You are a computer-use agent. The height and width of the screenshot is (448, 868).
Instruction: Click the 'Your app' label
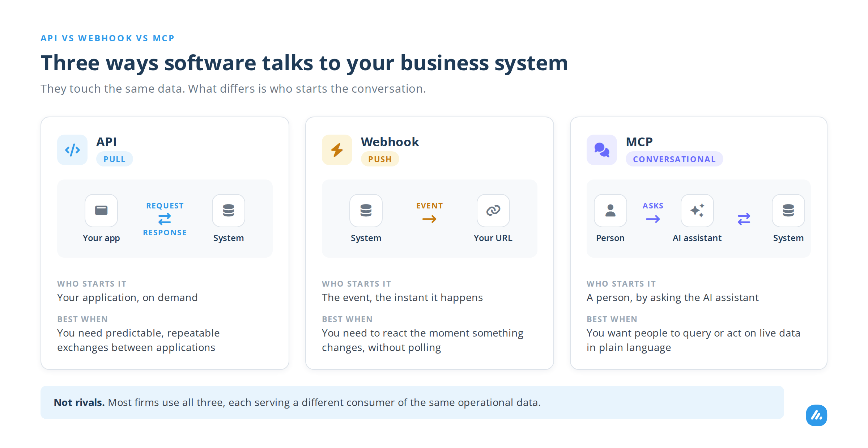click(x=101, y=238)
